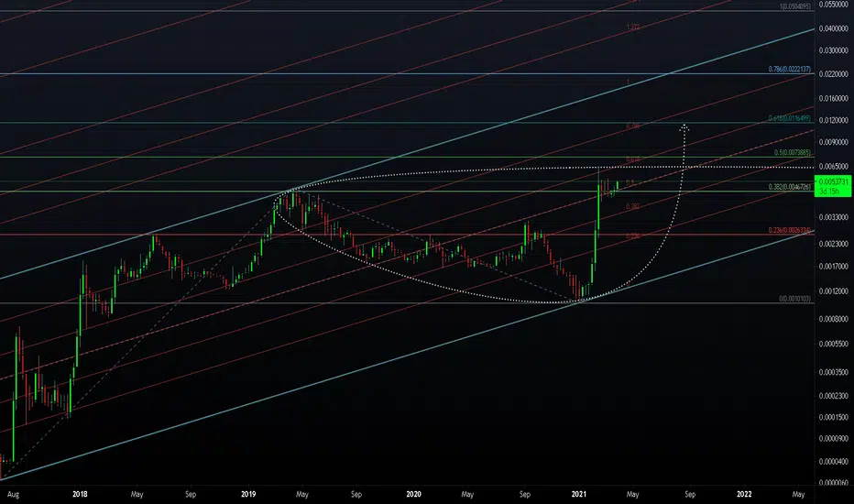Screen dimensions: 854x504
Task: Click the 0.0017000 price axis label
Action: [x=834, y=267]
